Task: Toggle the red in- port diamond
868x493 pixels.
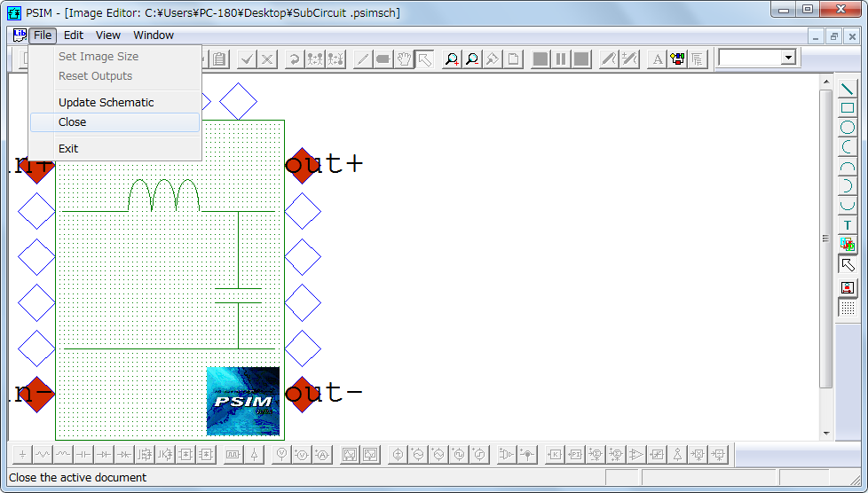Action: click(36, 395)
